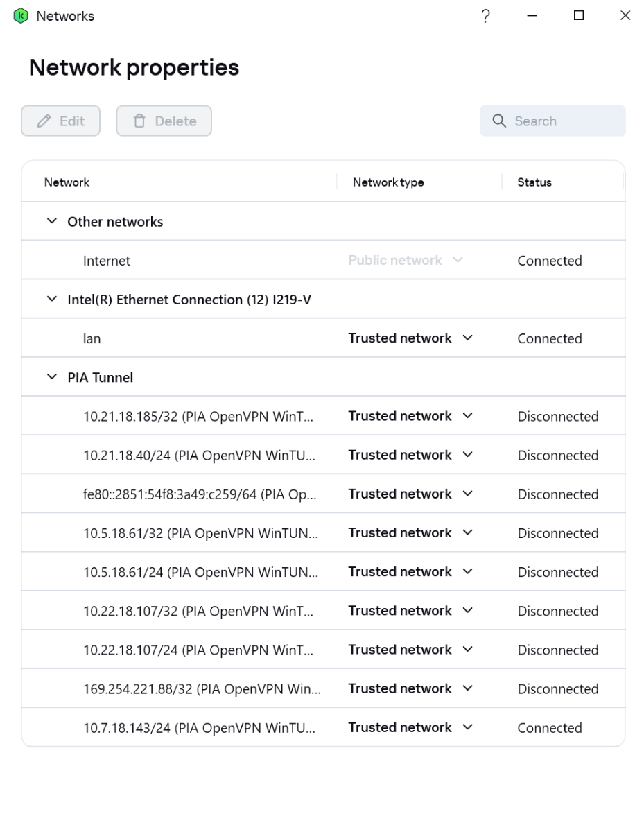Focus the Search input field
Viewport: 644px width, 832px height.
(552, 121)
